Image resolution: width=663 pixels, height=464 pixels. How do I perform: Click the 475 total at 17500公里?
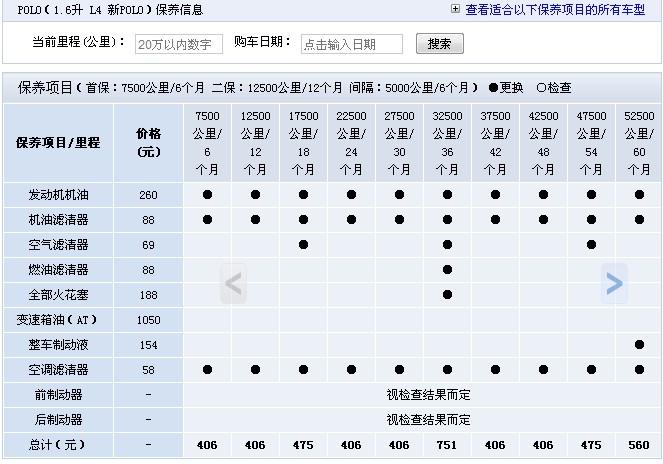[x=303, y=445]
